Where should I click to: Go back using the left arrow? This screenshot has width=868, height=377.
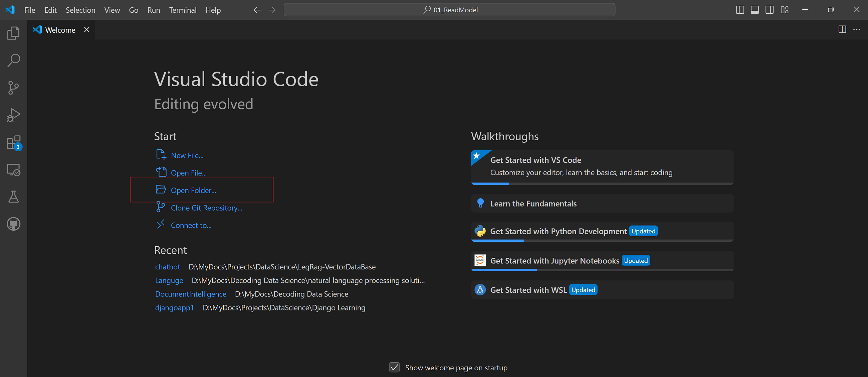pyautogui.click(x=257, y=10)
